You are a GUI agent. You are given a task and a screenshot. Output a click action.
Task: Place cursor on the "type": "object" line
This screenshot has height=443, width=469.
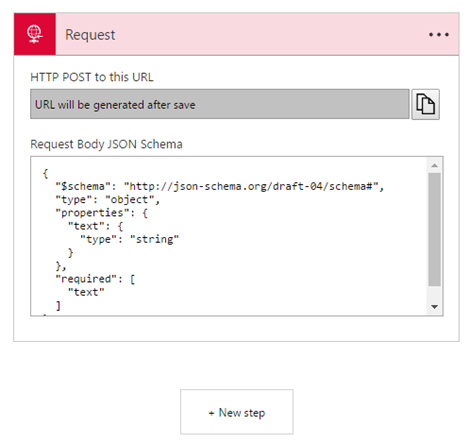pyautogui.click(x=108, y=200)
